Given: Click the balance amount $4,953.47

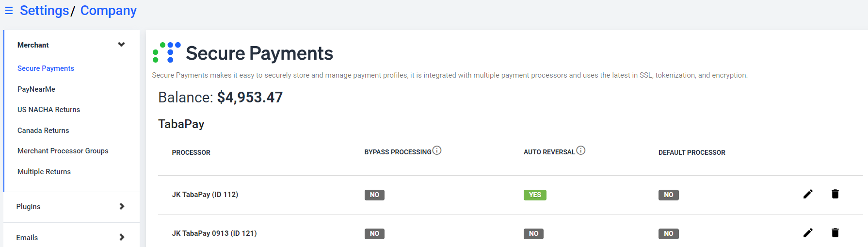Looking at the screenshot, I should tap(250, 98).
